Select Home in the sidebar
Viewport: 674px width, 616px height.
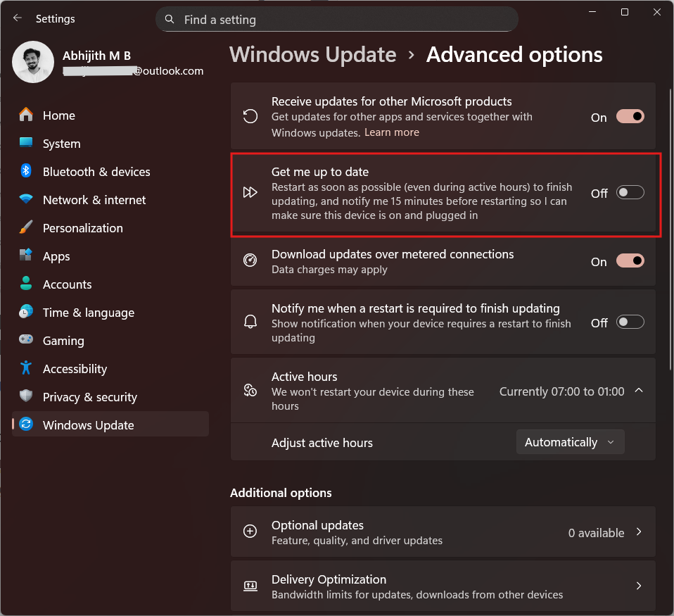[x=58, y=115]
